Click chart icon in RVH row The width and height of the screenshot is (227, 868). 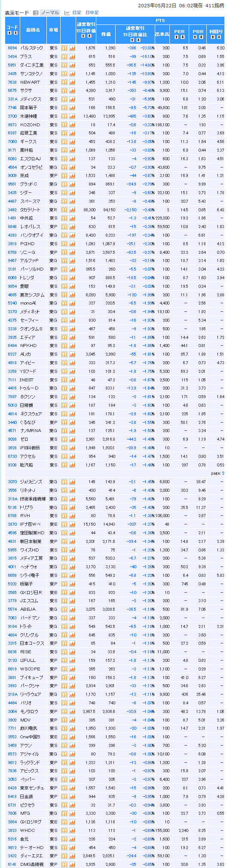(x=72, y=515)
